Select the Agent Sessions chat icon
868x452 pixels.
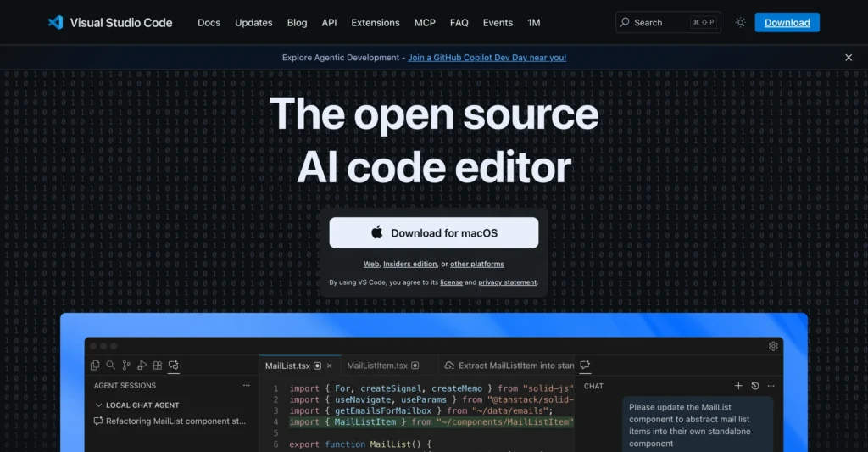click(173, 365)
